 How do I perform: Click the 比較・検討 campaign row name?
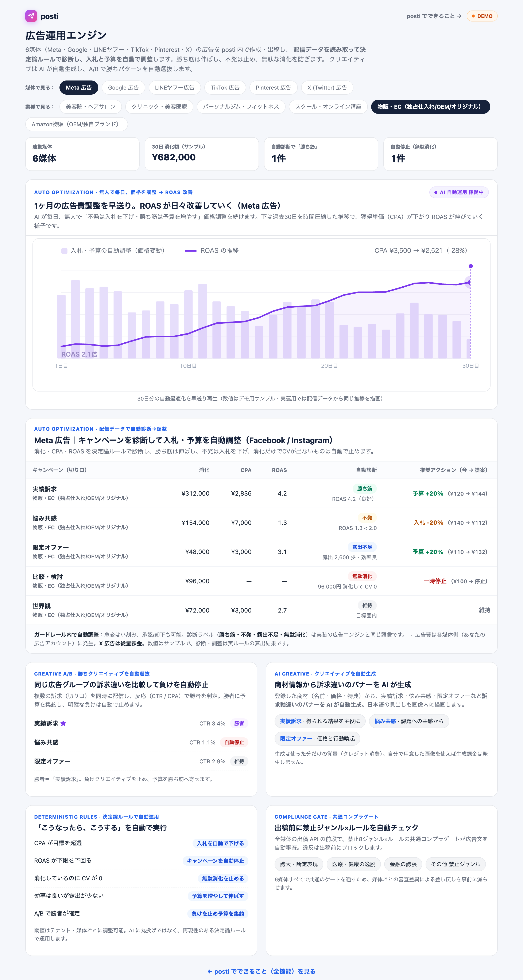click(x=48, y=577)
